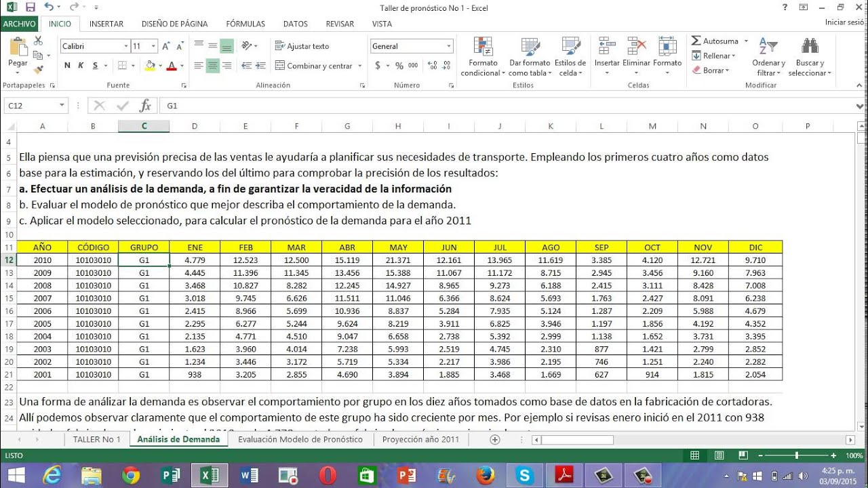Click the Autosuma sigma button
The image size is (868, 488).
(715, 41)
